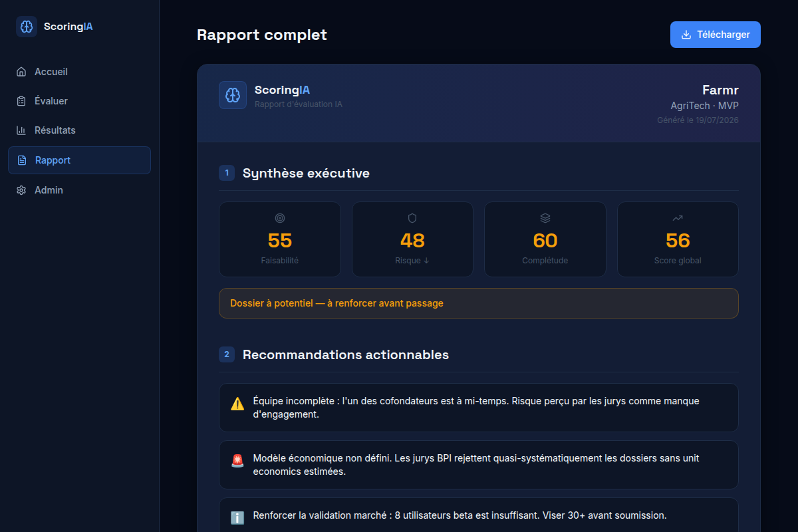Screen dimensions: 798x532
Task: Select the Risque score card
Action: [412, 239]
